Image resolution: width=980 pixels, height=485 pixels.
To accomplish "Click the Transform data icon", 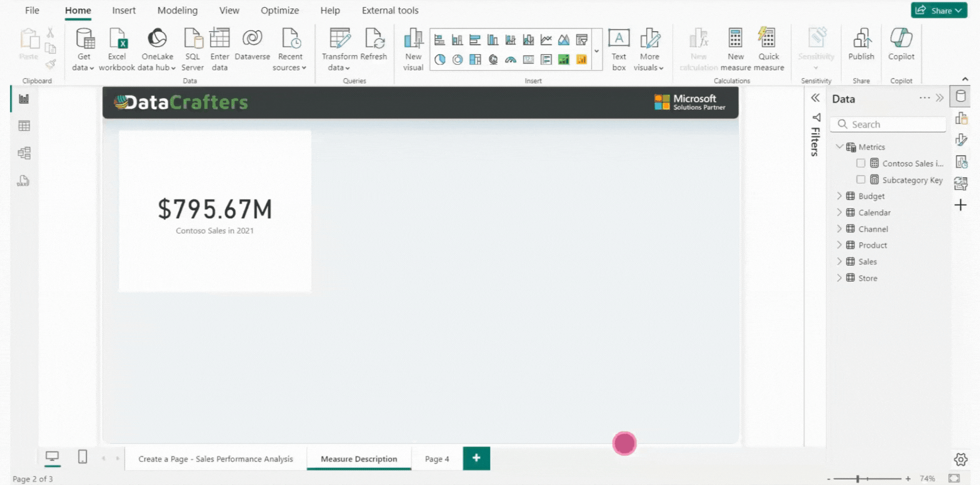I will (339, 39).
